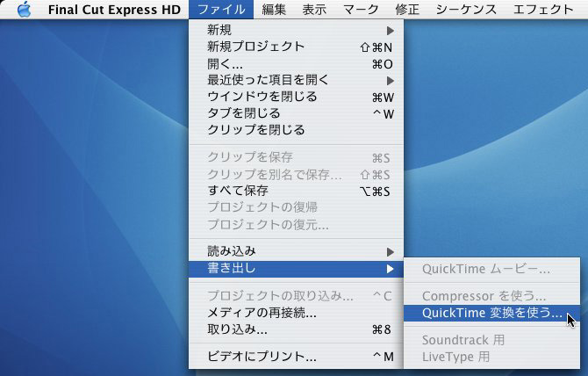Choose メディアの再接続...

tap(296, 313)
